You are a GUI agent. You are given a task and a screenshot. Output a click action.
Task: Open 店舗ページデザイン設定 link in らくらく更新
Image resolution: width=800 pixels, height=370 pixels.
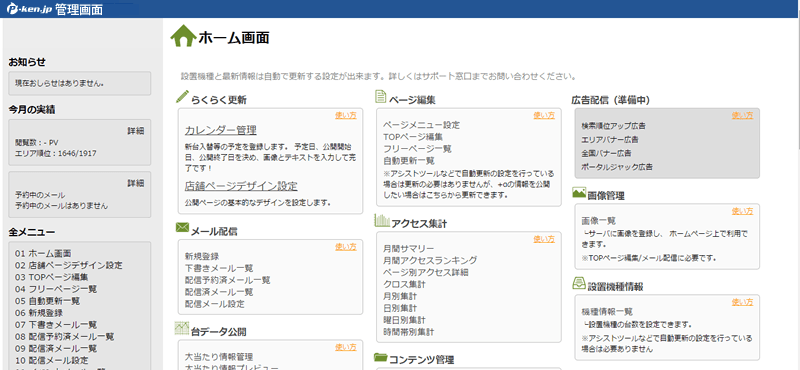click(241, 186)
